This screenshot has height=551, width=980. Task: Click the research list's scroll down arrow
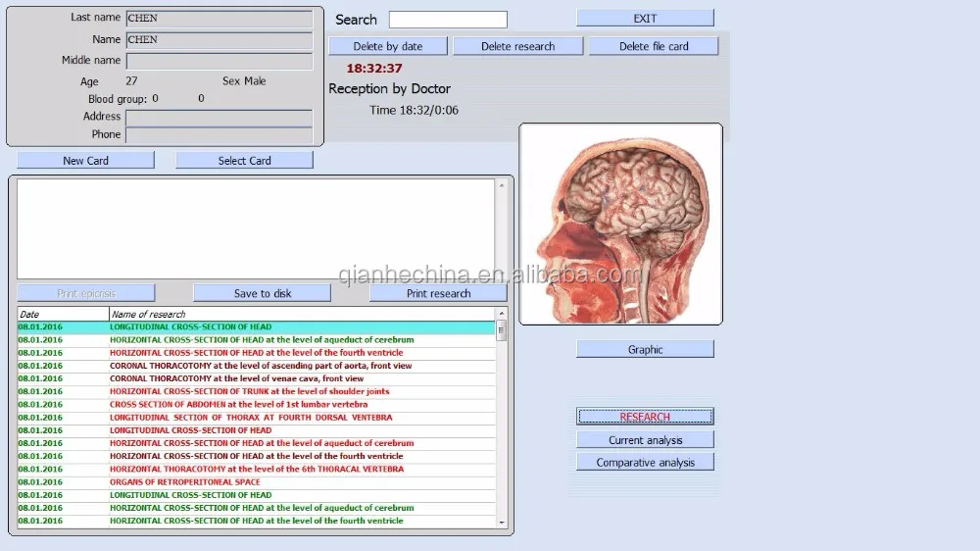pos(502,523)
